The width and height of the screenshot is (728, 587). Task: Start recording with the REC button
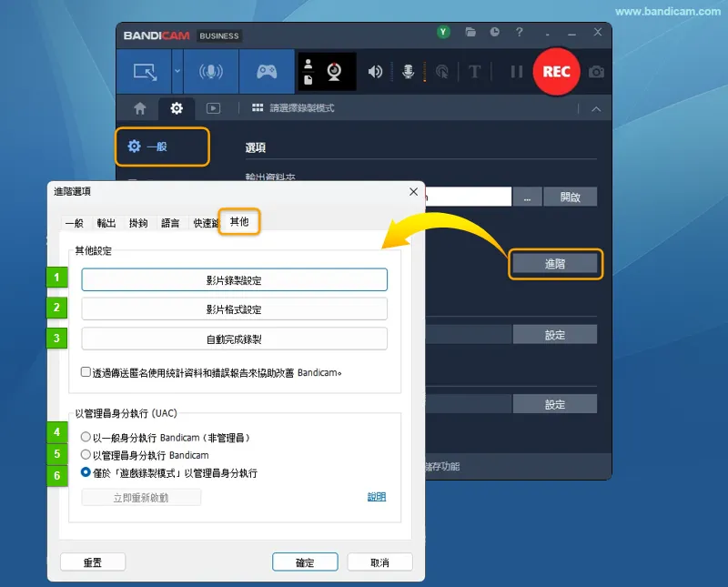click(556, 72)
